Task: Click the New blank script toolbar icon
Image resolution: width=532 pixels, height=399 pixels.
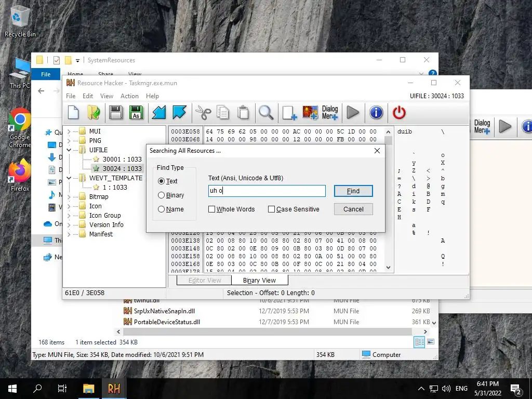Action: click(73, 112)
